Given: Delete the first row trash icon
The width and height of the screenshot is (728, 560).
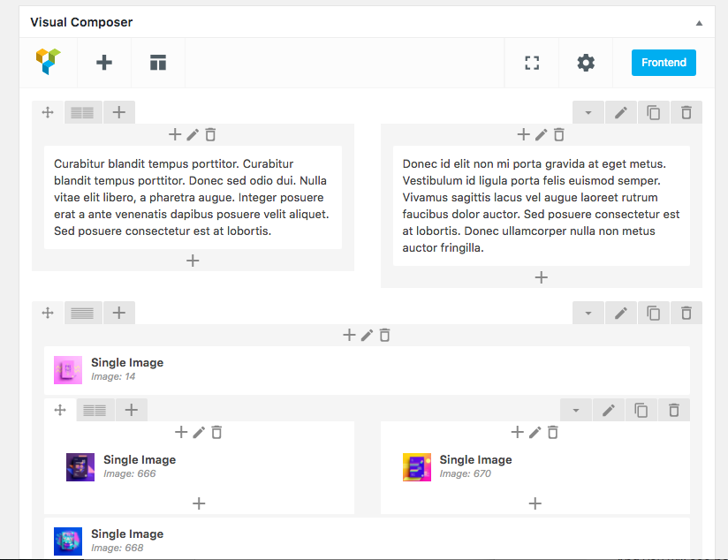Looking at the screenshot, I should 686,113.
